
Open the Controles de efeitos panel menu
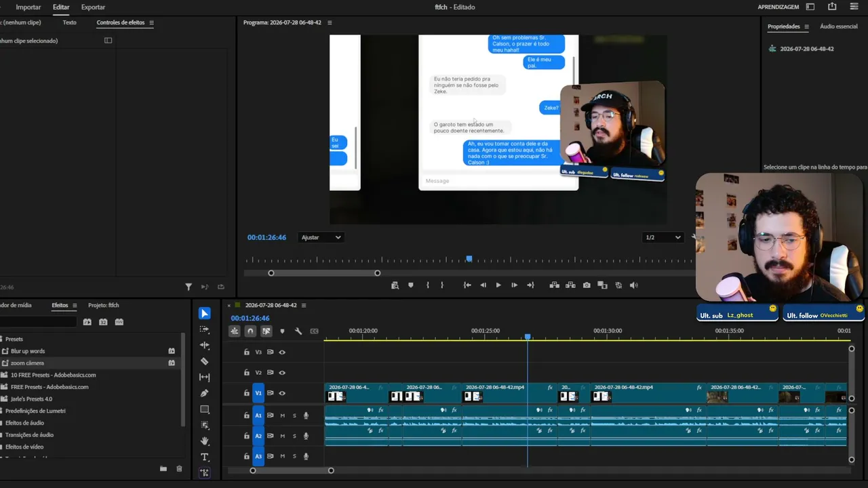click(x=151, y=22)
